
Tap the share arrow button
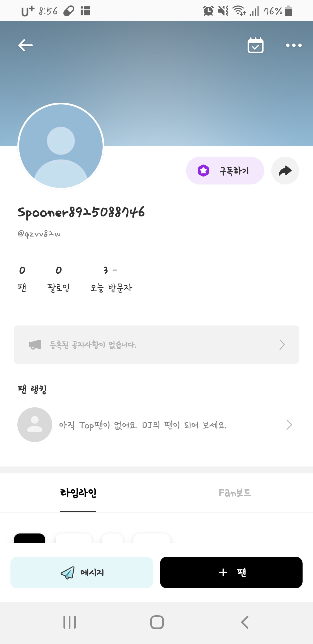pos(285,171)
